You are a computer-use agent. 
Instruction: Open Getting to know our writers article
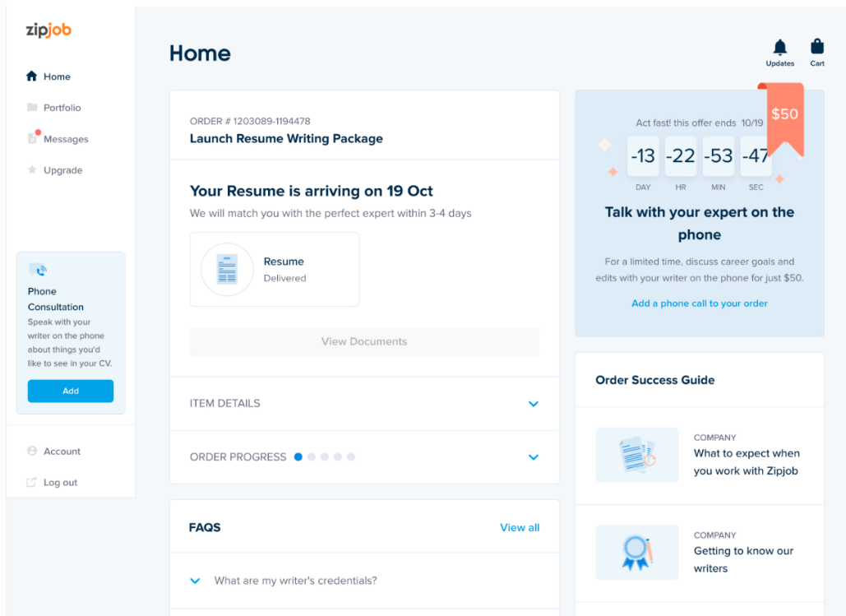click(743, 559)
